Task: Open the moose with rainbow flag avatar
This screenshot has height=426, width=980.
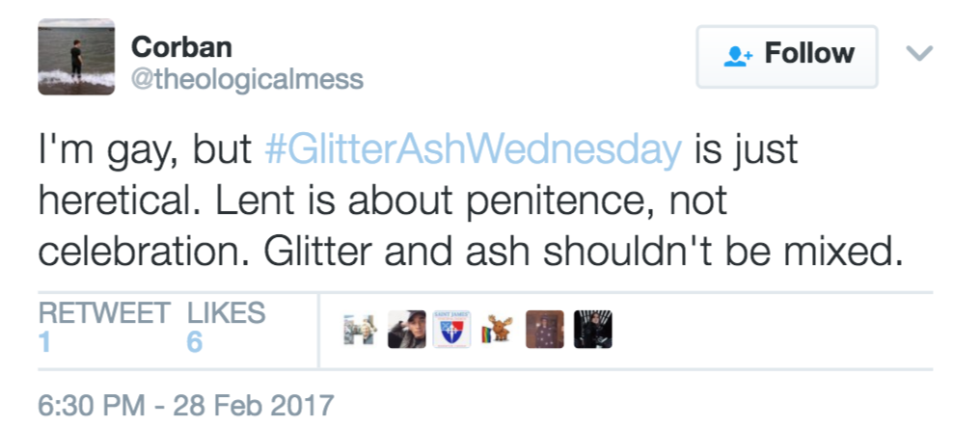Action: click(x=498, y=330)
